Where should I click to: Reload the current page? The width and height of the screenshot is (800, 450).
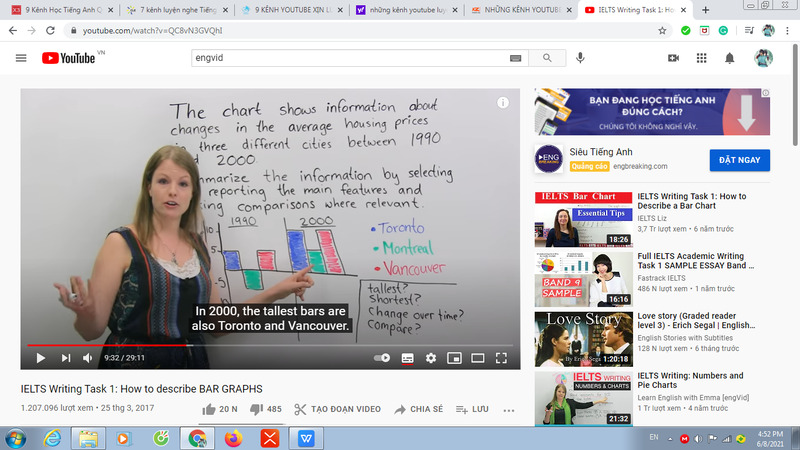coord(51,31)
